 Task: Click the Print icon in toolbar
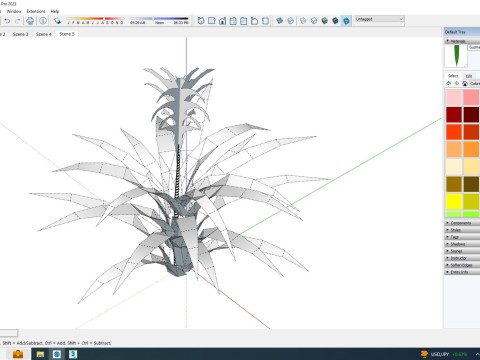click(x=30, y=21)
